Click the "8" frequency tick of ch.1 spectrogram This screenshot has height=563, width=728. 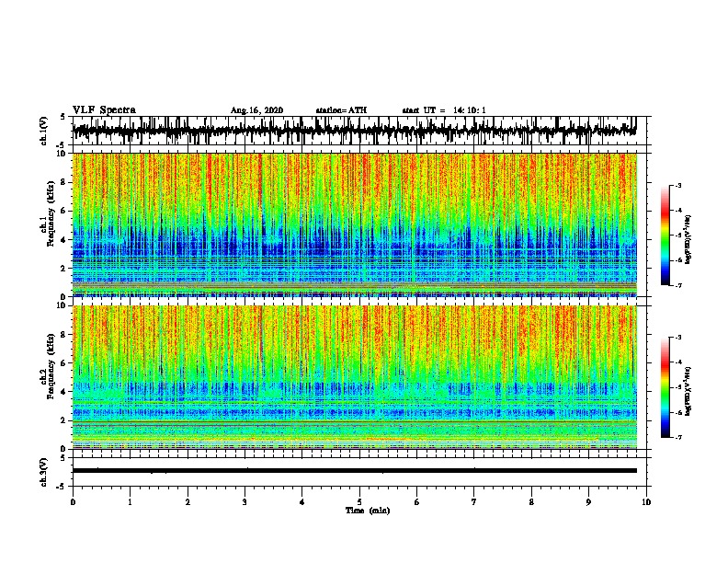63,182
